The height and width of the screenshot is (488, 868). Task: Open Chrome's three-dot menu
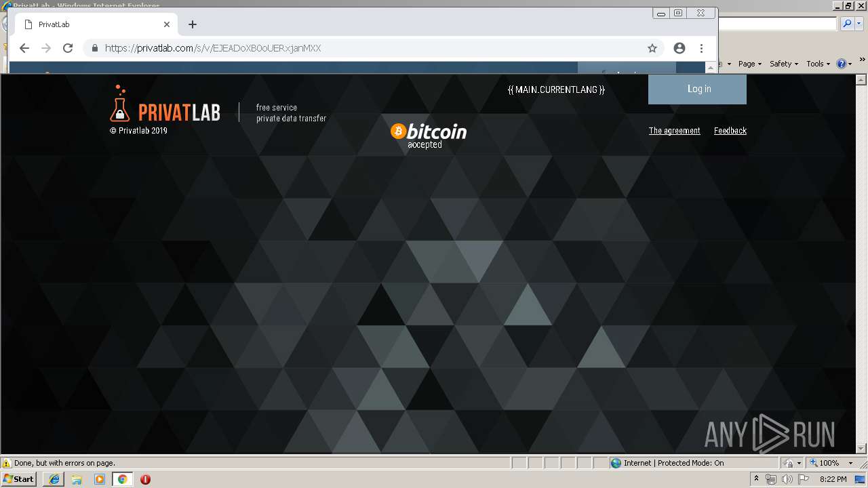[x=702, y=48]
